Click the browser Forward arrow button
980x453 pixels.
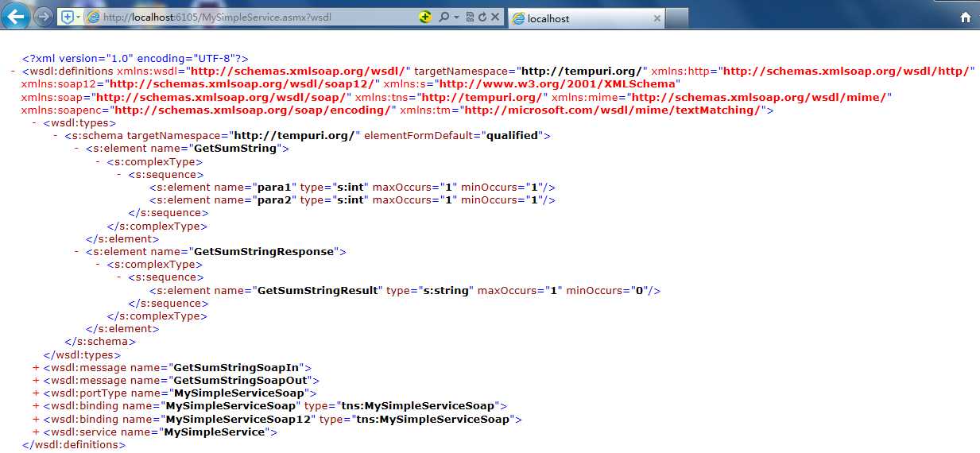[43, 16]
